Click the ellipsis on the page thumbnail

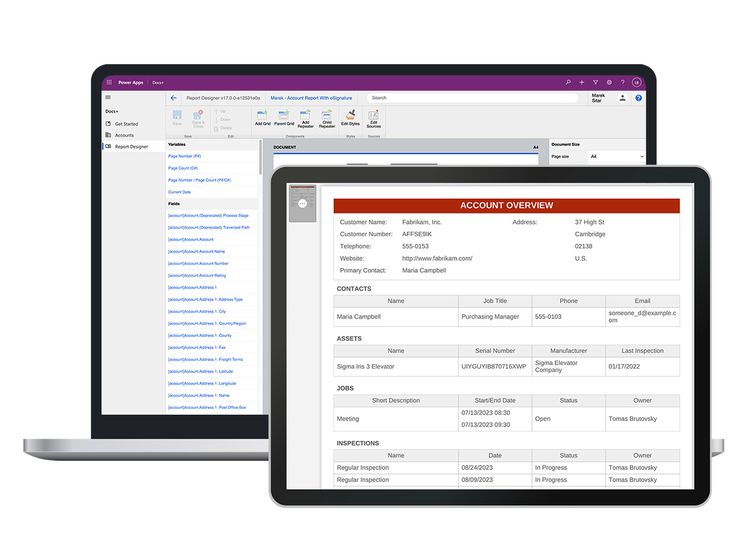(x=302, y=204)
